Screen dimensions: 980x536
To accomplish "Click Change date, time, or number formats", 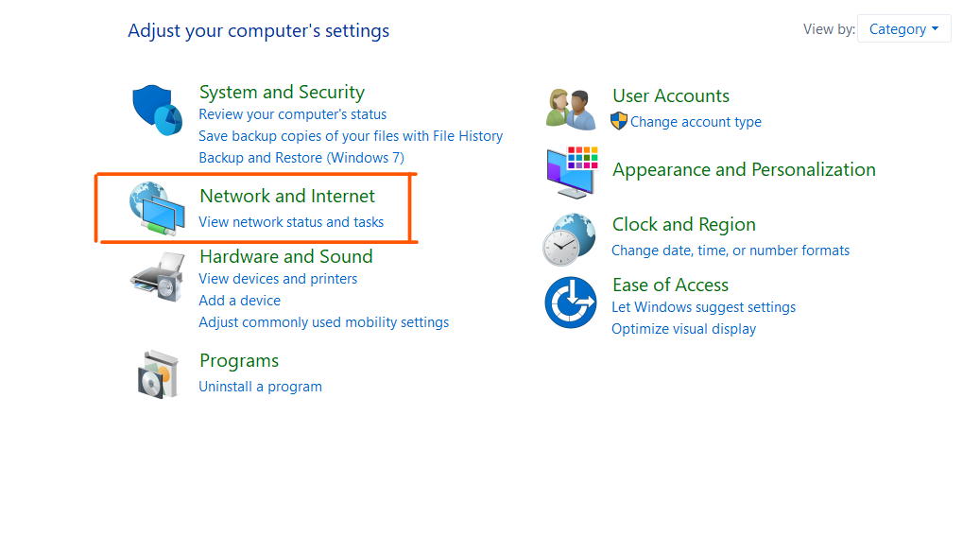I will [731, 251].
